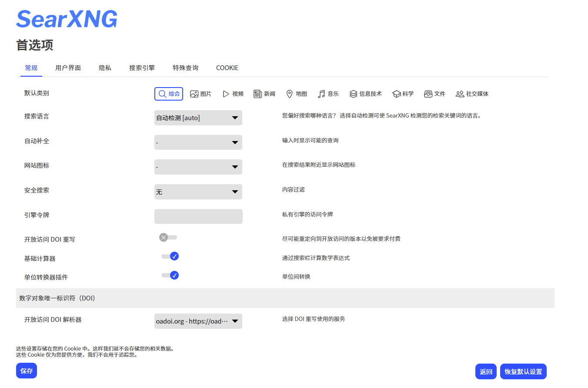Screen dimensions: 588x388
Task: Open the COOKIE tab
Action: click(x=227, y=67)
